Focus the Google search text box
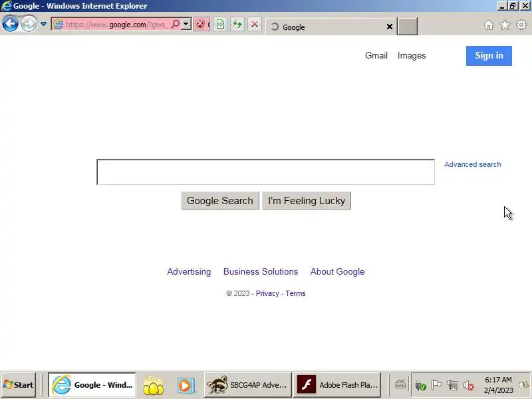Viewport: 532px width, 399px height. click(x=265, y=172)
